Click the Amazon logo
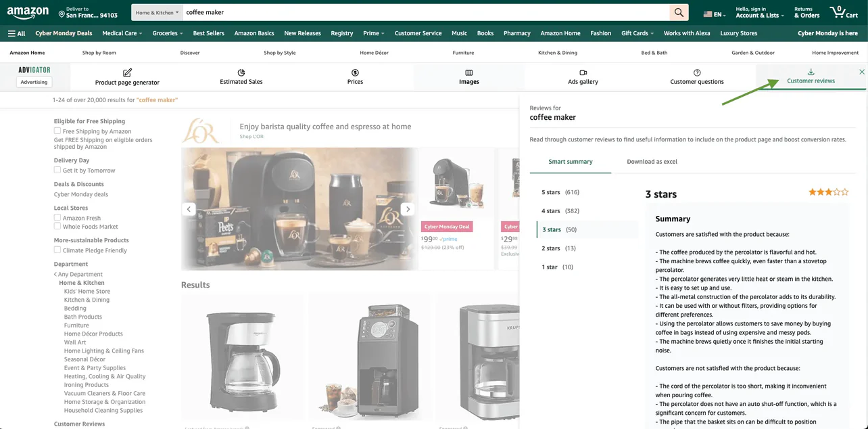Viewport: 868px width, 429px height. [28, 12]
